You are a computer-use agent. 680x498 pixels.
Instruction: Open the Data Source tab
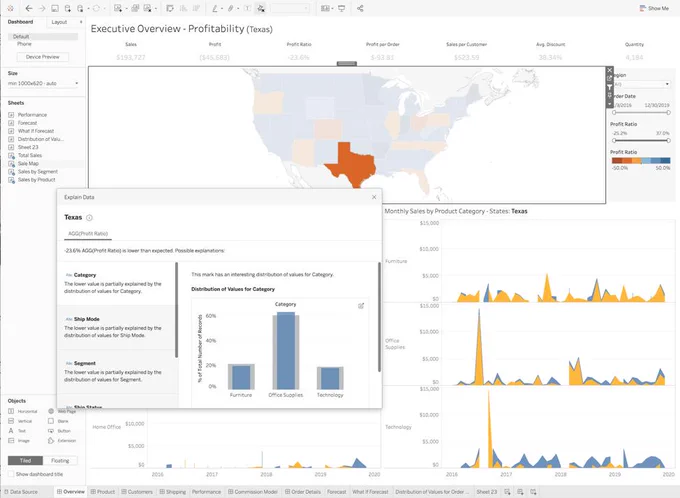point(20,492)
